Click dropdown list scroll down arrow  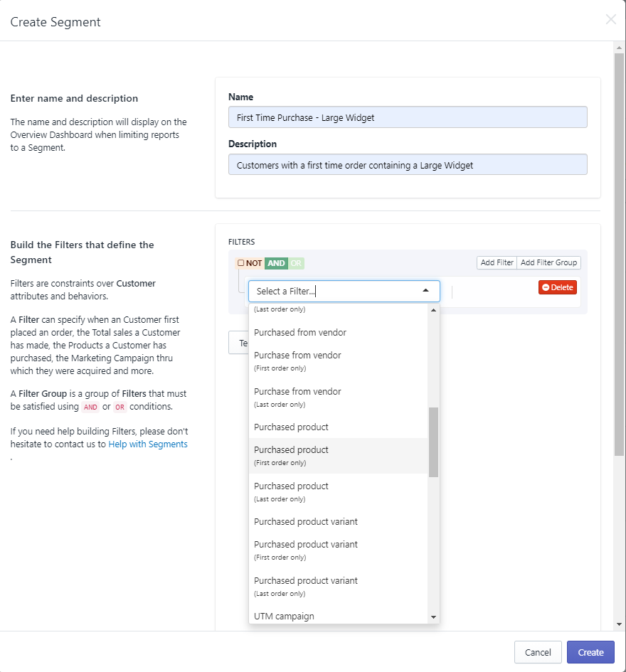pos(433,617)
